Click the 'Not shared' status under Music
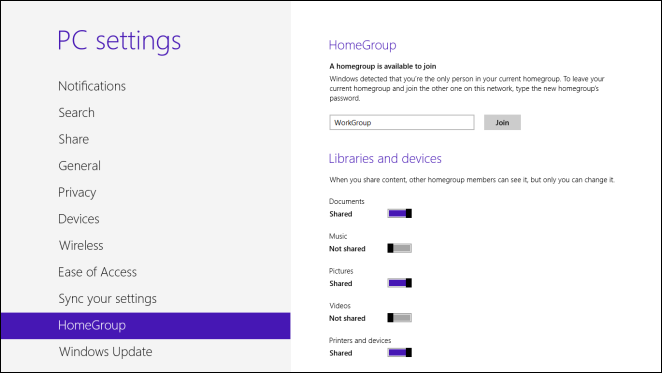662x373 pixels. pyautogui.click(x=347, y=249)
